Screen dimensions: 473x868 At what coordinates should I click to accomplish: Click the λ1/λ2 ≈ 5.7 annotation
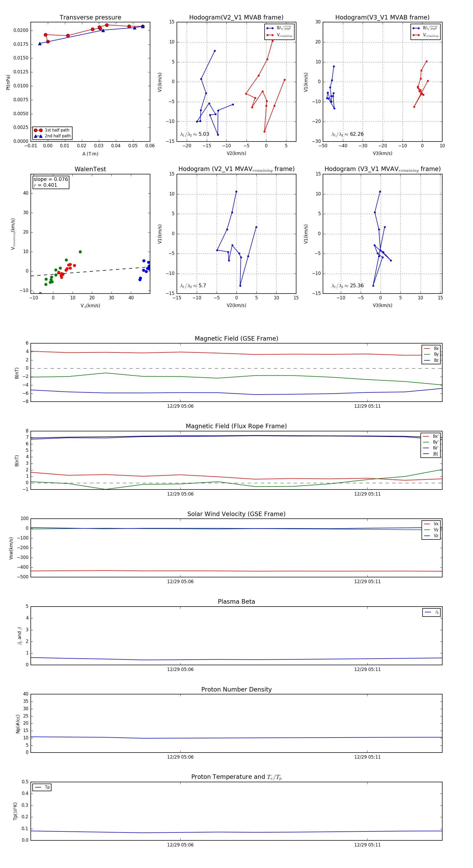click(193, 286)
